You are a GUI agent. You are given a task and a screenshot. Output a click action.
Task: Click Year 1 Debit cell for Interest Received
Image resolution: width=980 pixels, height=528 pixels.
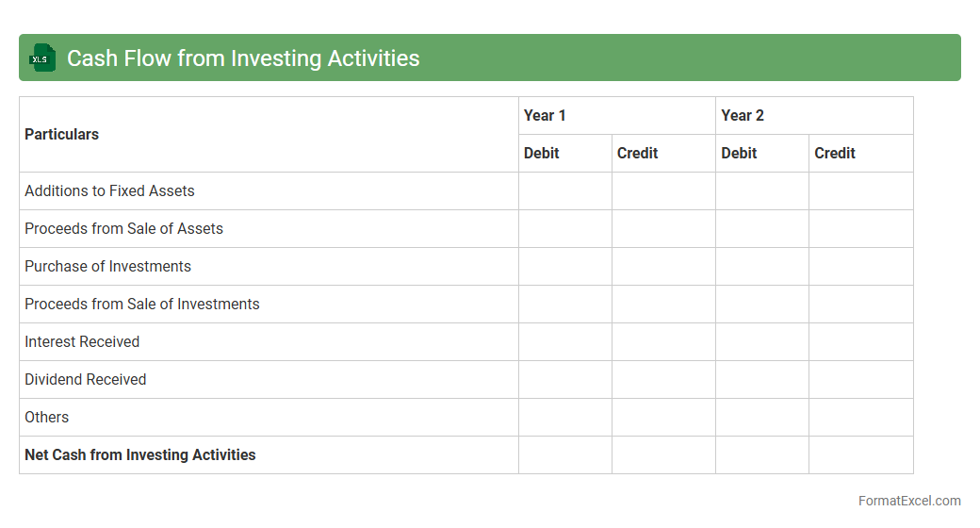point(565,342)
